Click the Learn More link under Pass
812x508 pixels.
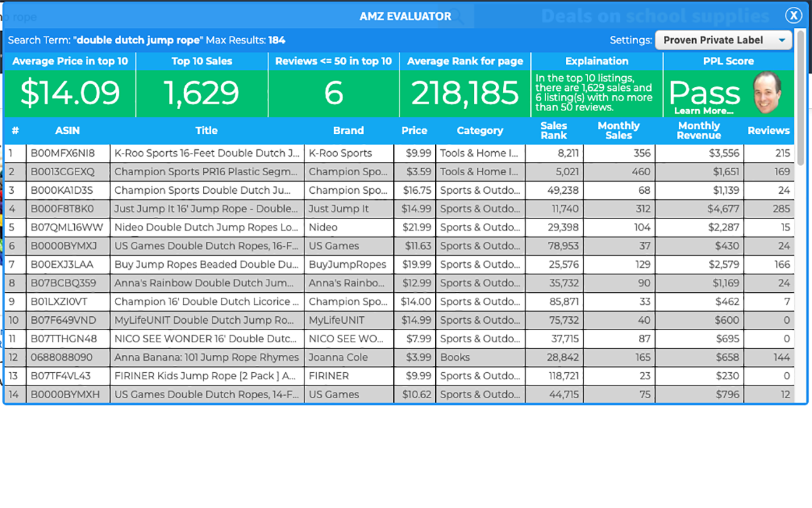tap(703, 110)
